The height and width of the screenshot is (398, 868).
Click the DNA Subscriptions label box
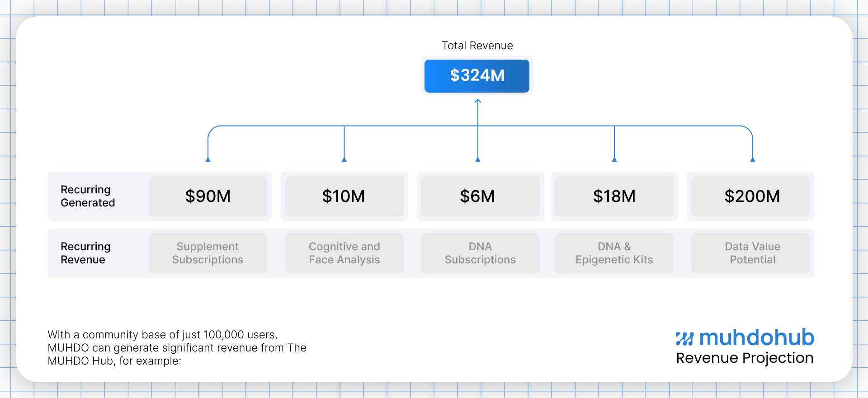(x=480, y=253)
